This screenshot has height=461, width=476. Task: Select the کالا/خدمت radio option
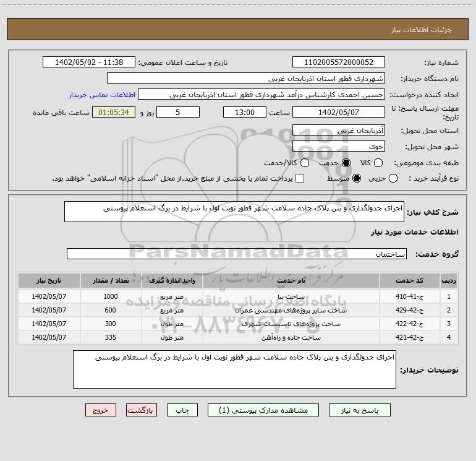pyautogui.click(x=305, y=163)
